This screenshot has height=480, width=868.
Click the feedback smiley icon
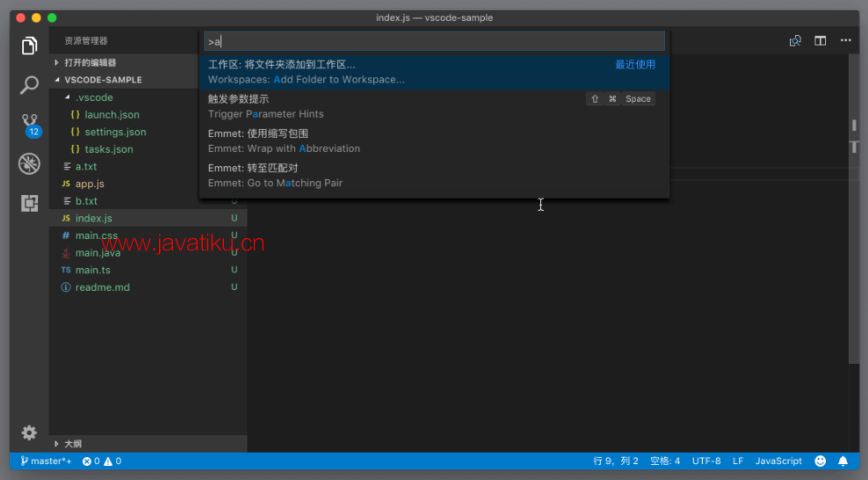pos(821,461)
